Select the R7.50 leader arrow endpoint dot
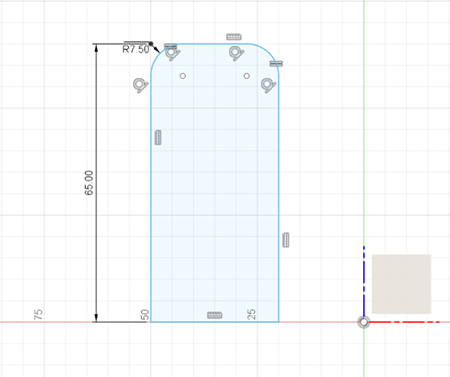 point(151,43)
